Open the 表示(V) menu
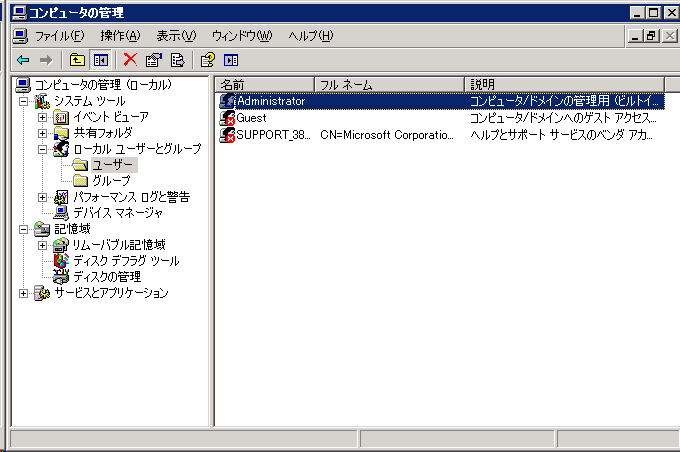680x452 pixels. click(x=176, y=36)
